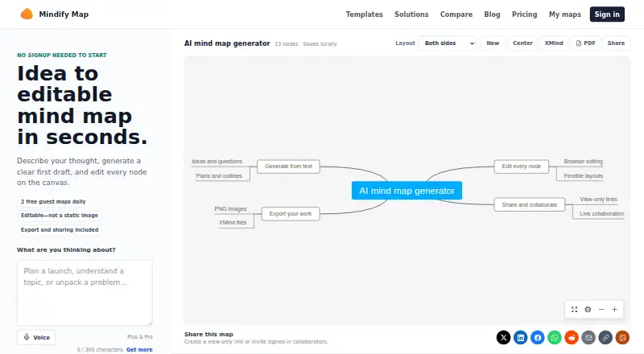Fit the map to the view
This screenshot has height=354, width=644.
[574, 309]
